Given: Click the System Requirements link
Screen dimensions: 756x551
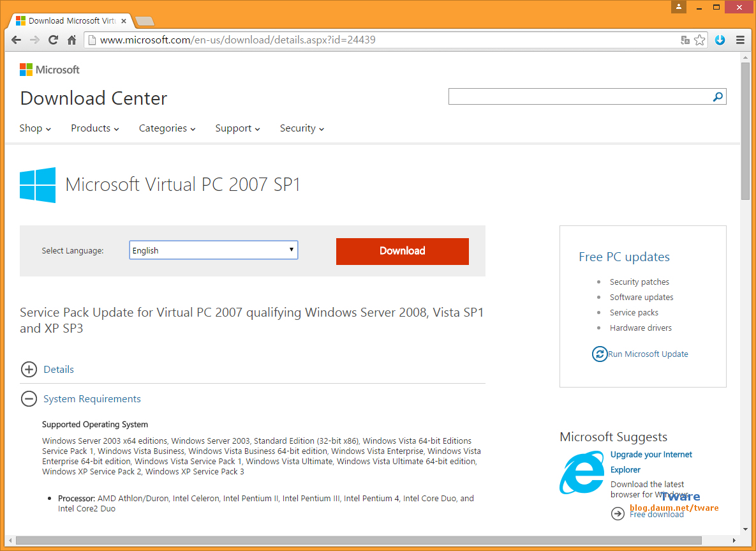Looking at the screenshot, I should 92,399.
